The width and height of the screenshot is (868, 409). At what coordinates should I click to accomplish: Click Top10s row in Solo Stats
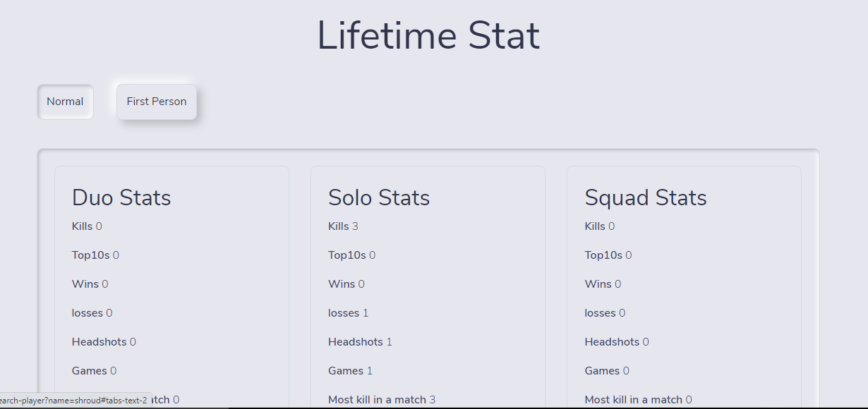tap(351, 255)
